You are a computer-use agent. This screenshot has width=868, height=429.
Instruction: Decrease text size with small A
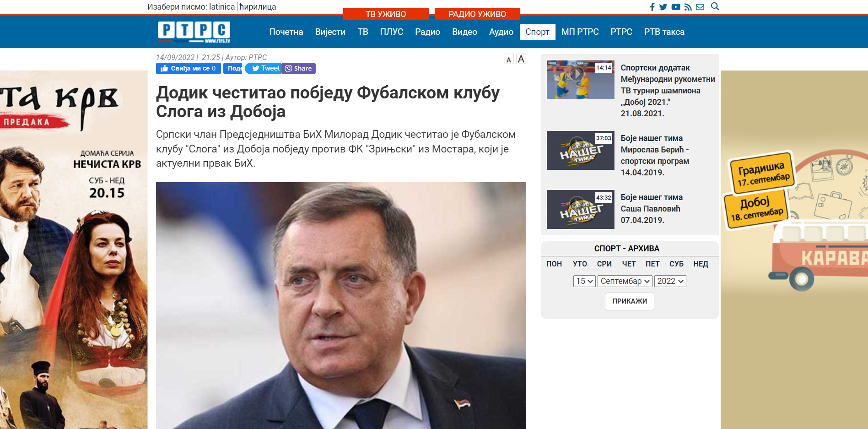[508, 60]
